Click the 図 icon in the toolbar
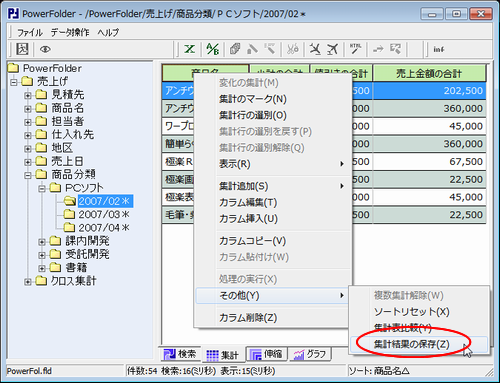This screenshot has height=383, width=500. [22, 49]
